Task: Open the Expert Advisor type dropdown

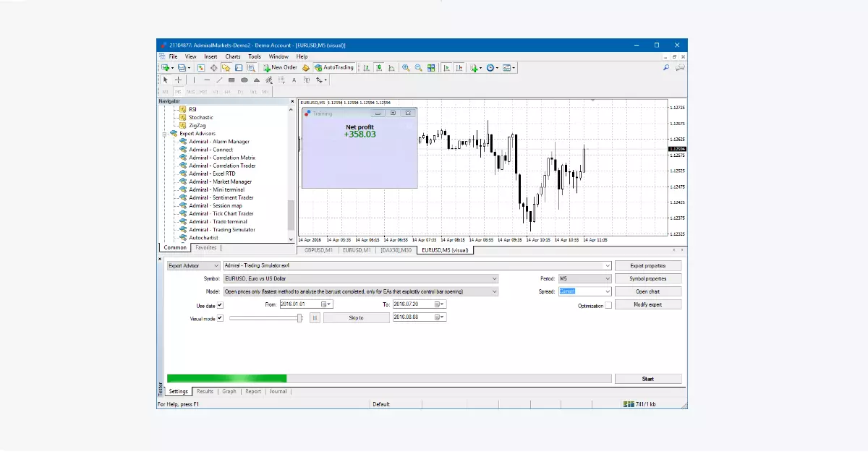Action: pos(193,265)
